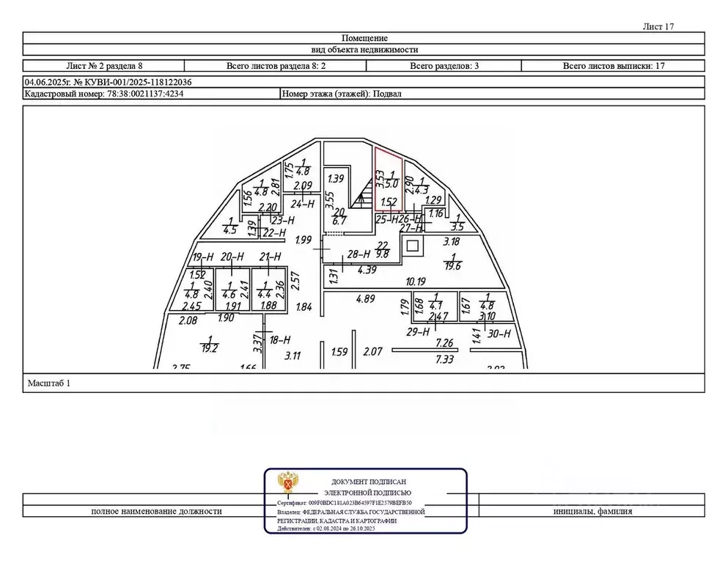The height and width of the screenshot is (563, 728).
Task: Click the 'инициалы, фамилия' signature field
Action: 592,511
